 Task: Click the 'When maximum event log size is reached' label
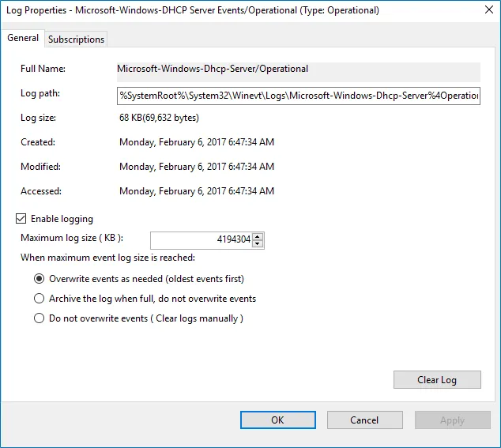point(107,258)
